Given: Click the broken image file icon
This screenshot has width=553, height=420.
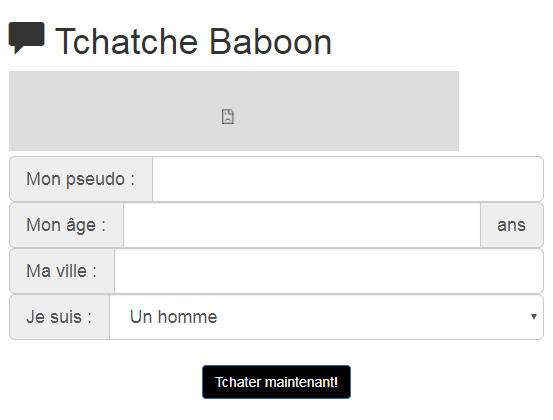Looking at the screenshot, I should point(228,116).
